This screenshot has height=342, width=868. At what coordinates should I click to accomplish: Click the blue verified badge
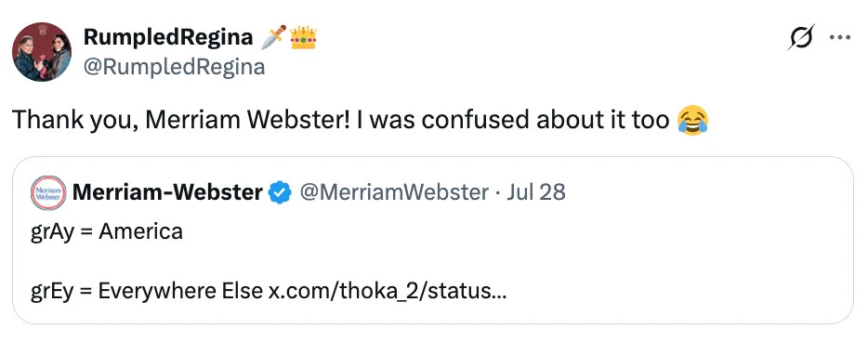click(x=280, y=192)
